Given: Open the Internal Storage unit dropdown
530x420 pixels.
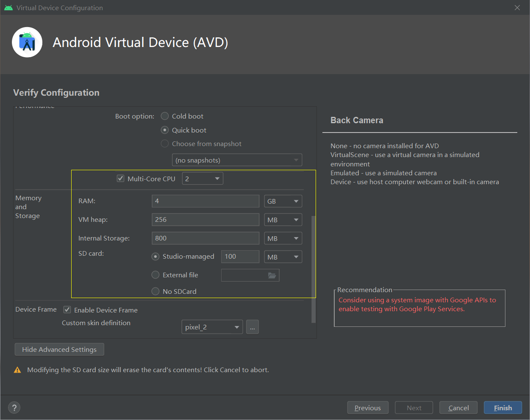Looking at the screenshot, I should coord(283,238).
